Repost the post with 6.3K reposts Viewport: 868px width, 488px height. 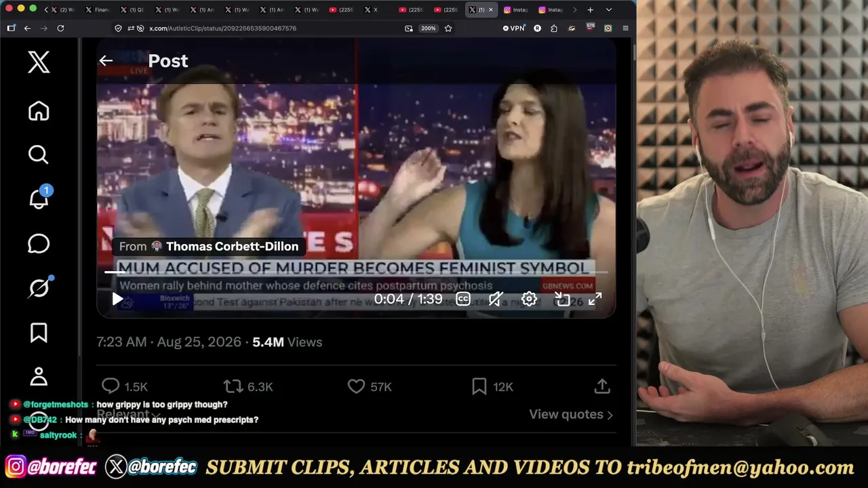coord(248,386)
